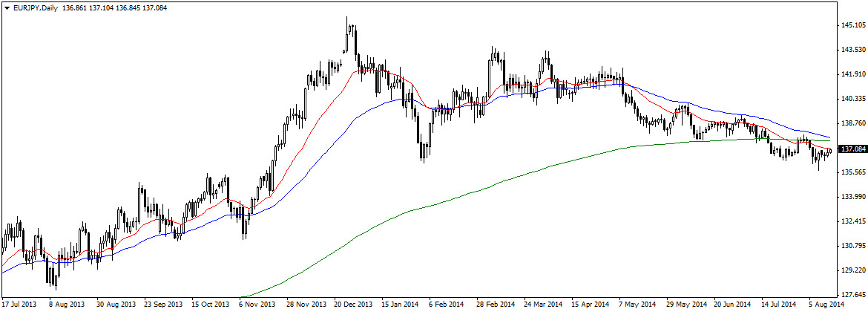The image size is (868, 309).
Task: Select the 29 May 2014 date label
Action: pyautogui.click(x=687, y=304)
